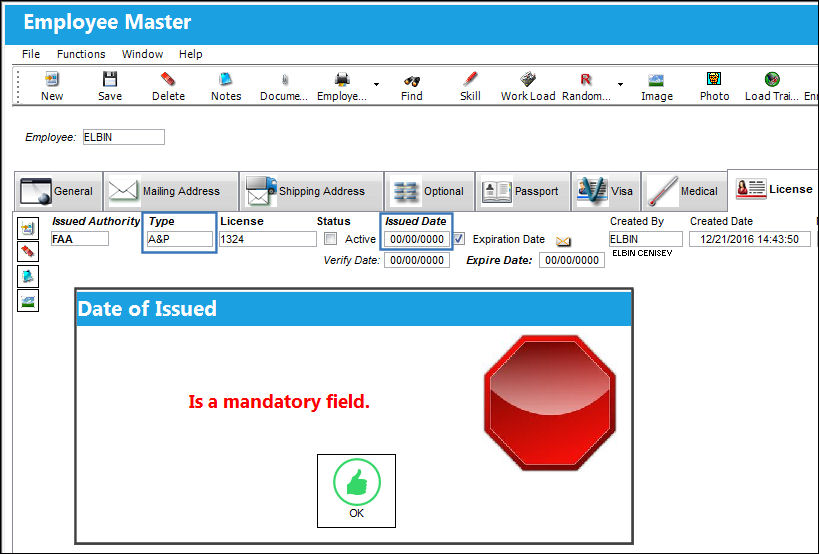Switch to the Medical tab
The image size is (819, 554).
point(684,191)
